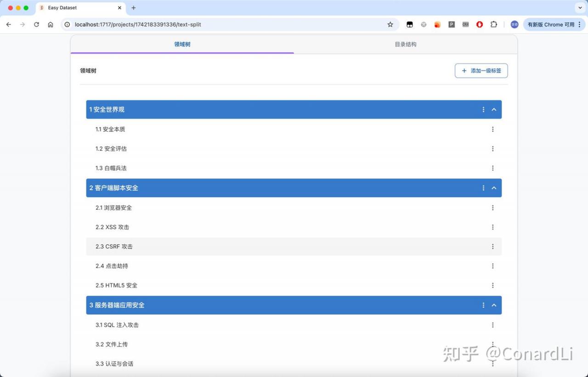Click the P extension icon
The height and width of the screenshot is (377, 588).
pos(452,24)
